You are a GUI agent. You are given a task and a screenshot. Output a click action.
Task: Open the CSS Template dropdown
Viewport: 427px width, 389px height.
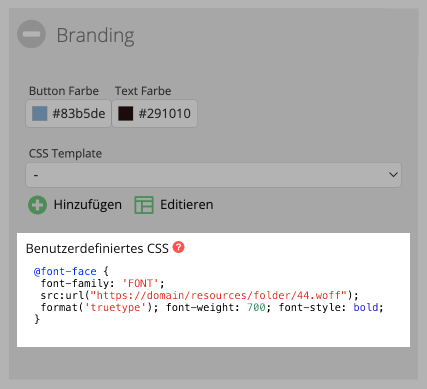tap(213, 175)
